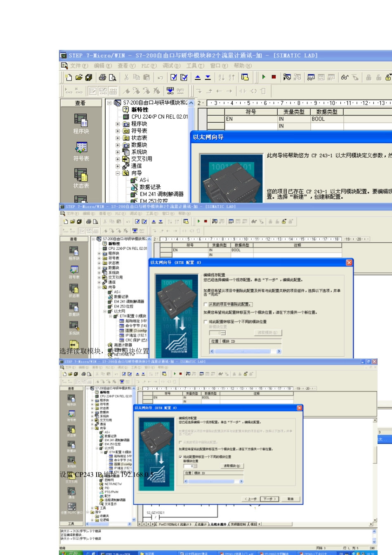Open 程序块 in top screenshot navigation bar
Screen dimensions: 392x555
coord(81,124)
